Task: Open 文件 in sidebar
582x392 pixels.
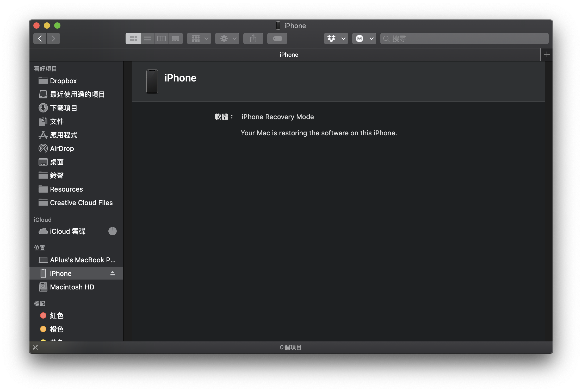Action: (76, 122)
